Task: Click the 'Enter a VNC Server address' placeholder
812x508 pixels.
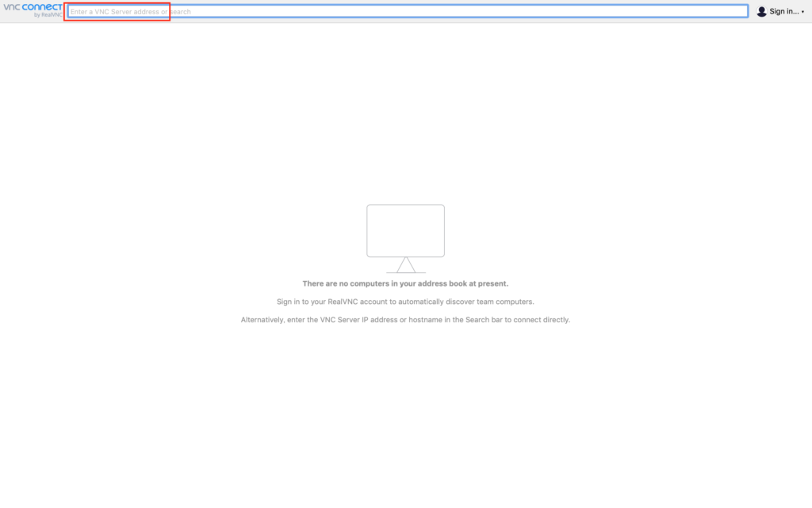Action: coord(119,12)
